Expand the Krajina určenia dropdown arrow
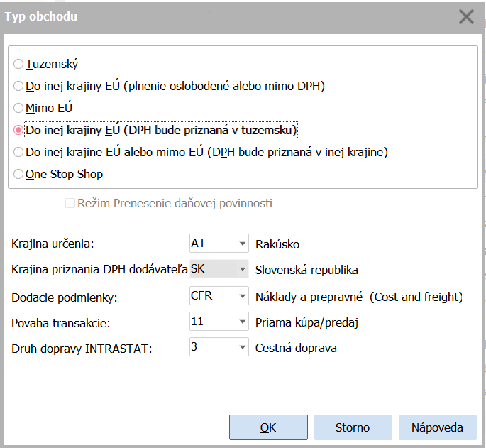 [242, 244]
